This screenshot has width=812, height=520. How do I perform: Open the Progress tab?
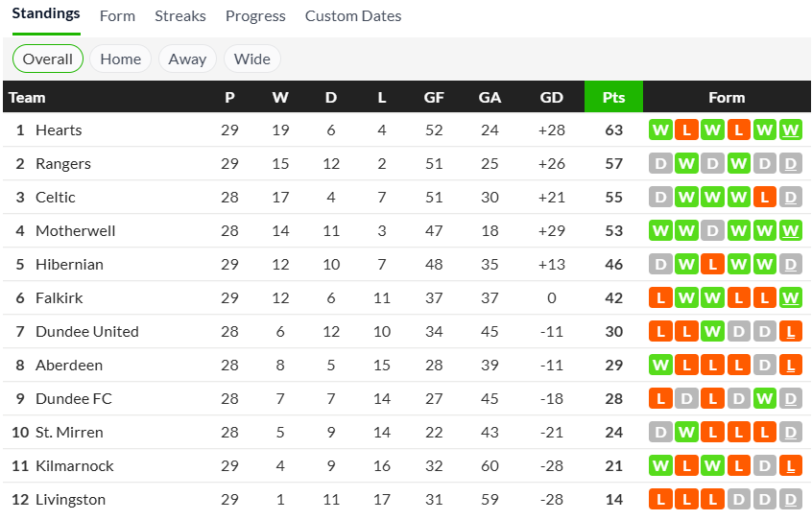point(255,16)
